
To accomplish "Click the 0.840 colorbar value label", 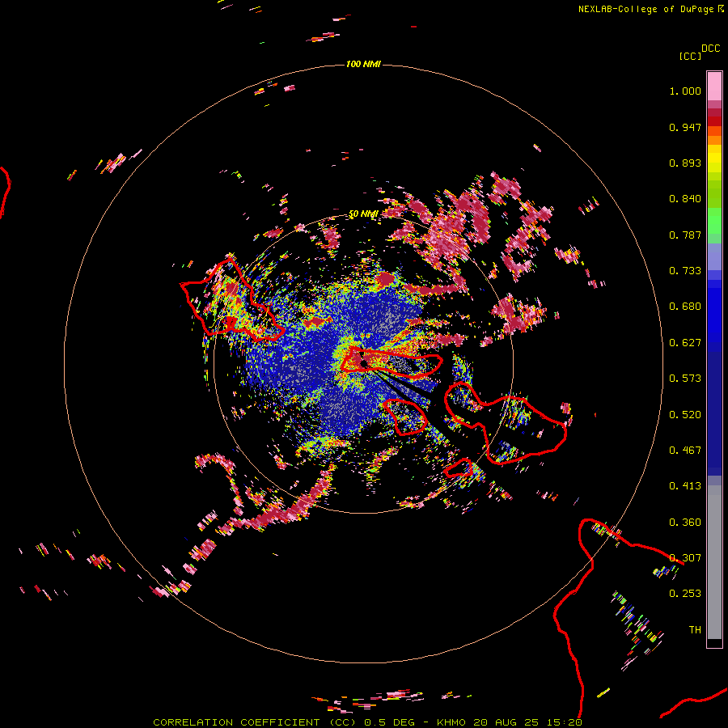I will (x=685, y=199).
